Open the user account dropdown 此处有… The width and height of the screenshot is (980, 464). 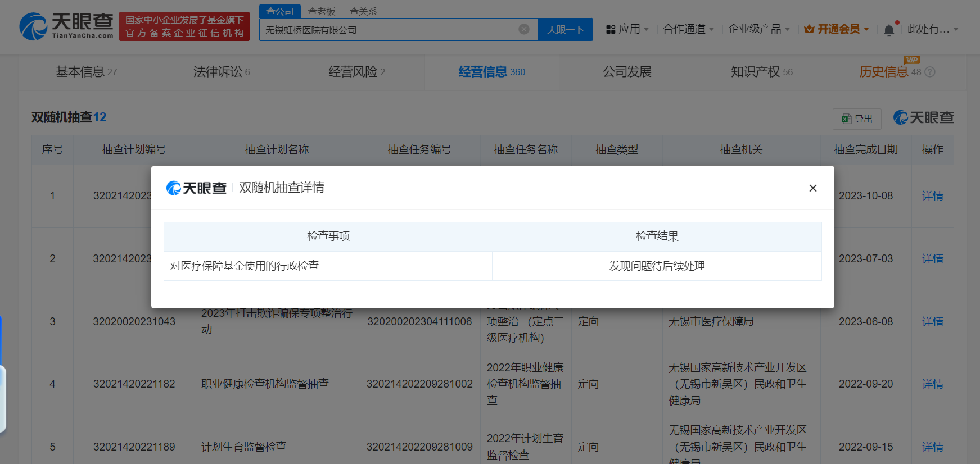pyautogui.click(x=933, y=29)
